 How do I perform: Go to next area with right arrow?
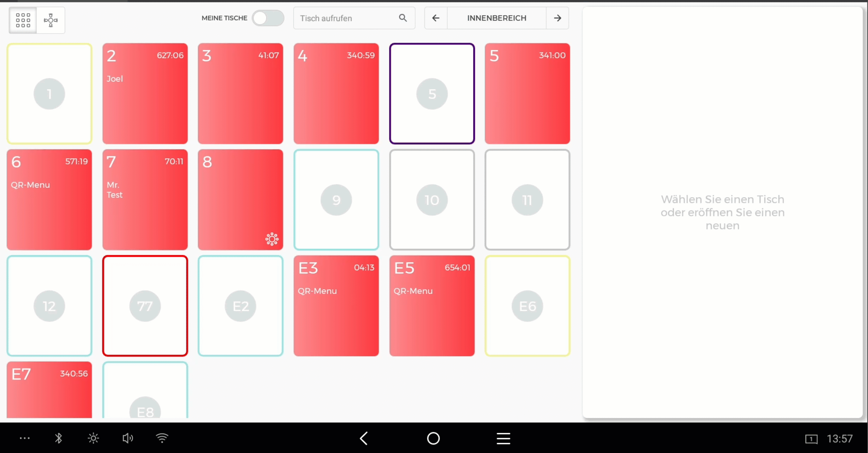(557, 18)
